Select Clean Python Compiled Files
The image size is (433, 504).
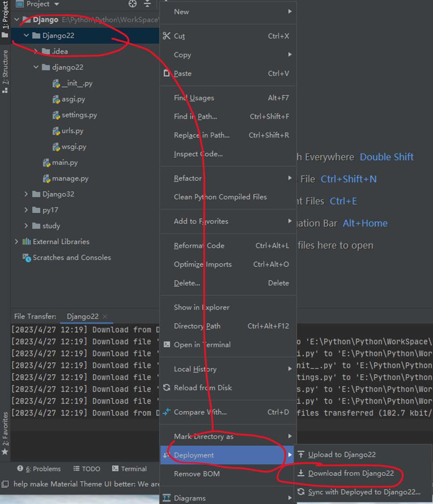click(228, 197)
